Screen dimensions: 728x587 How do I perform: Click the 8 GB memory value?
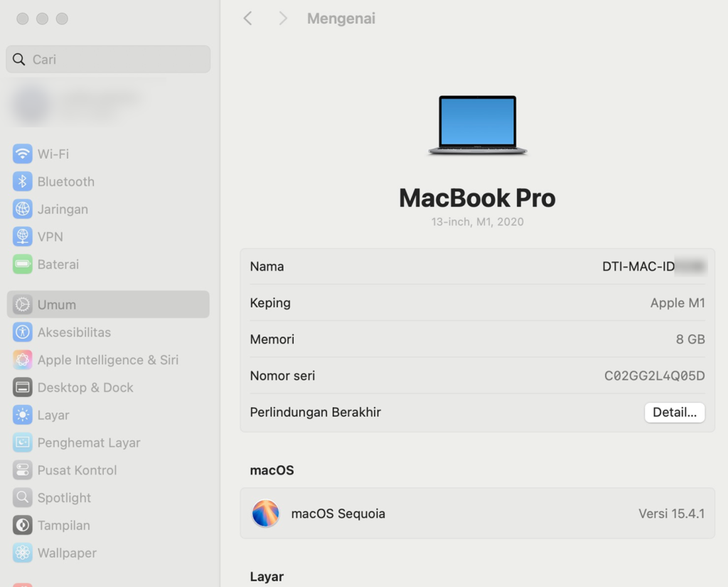pyautogui.click(x=690, y=339)
